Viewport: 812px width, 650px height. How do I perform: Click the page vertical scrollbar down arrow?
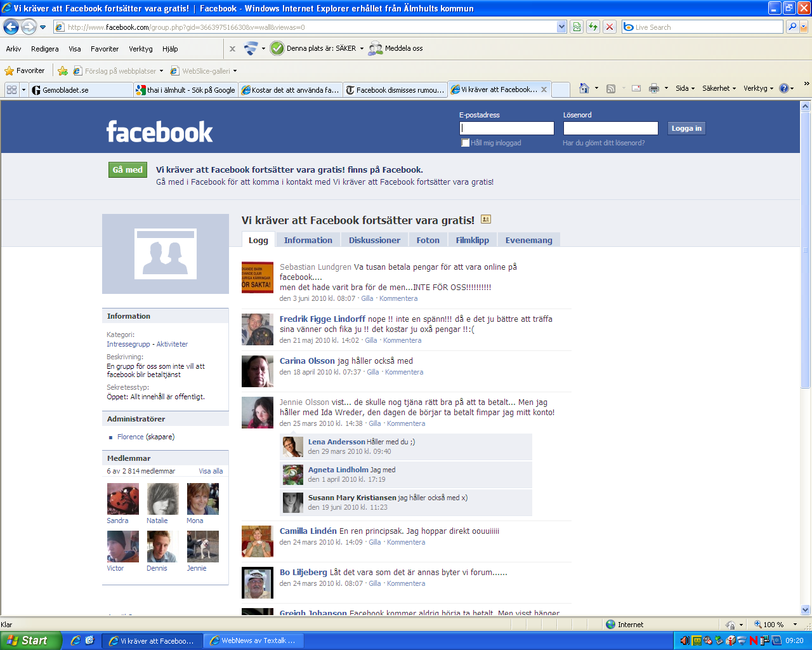click(x=806, y=610)
